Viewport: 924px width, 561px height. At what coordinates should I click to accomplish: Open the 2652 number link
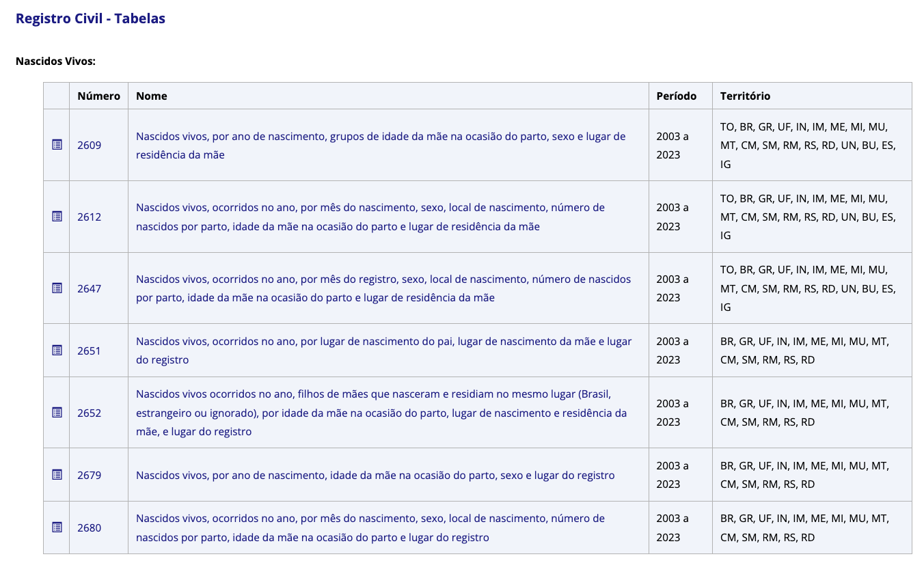[x=89, y=413]
